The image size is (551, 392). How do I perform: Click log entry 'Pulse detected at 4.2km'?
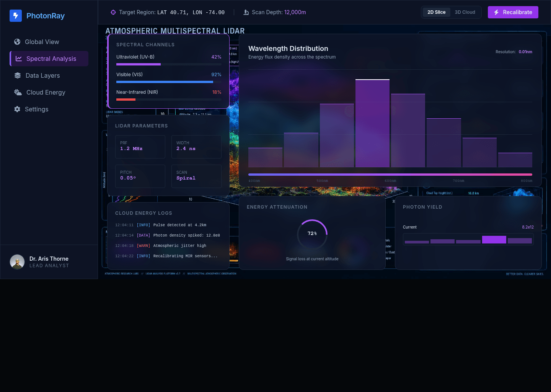(x=168, y=225)
